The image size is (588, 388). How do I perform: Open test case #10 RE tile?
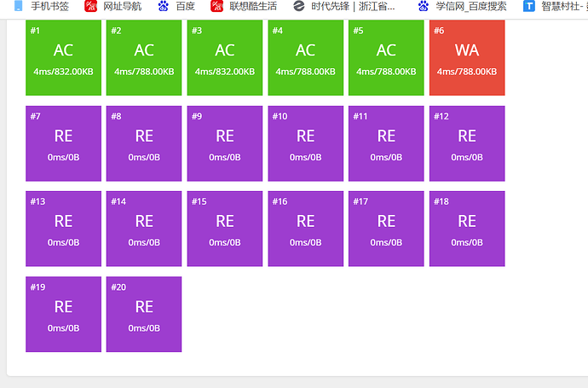306,143
